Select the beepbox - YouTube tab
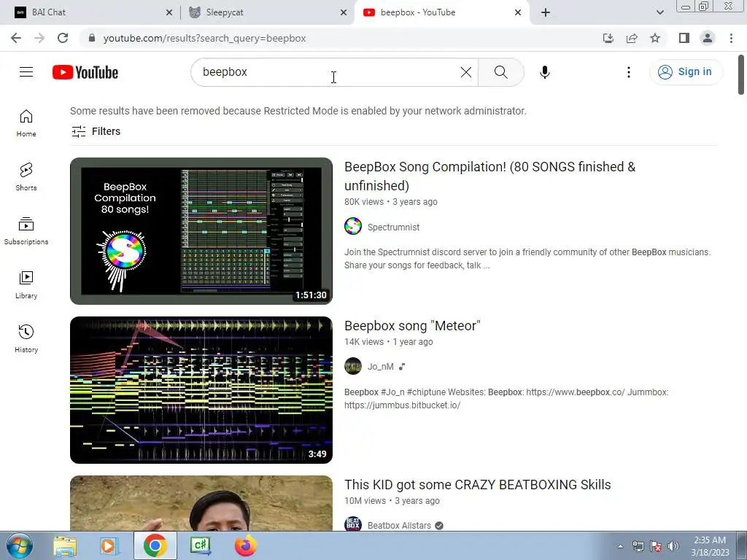The height and width of the screenshot is (560, 747). click(x=441, y=12)
